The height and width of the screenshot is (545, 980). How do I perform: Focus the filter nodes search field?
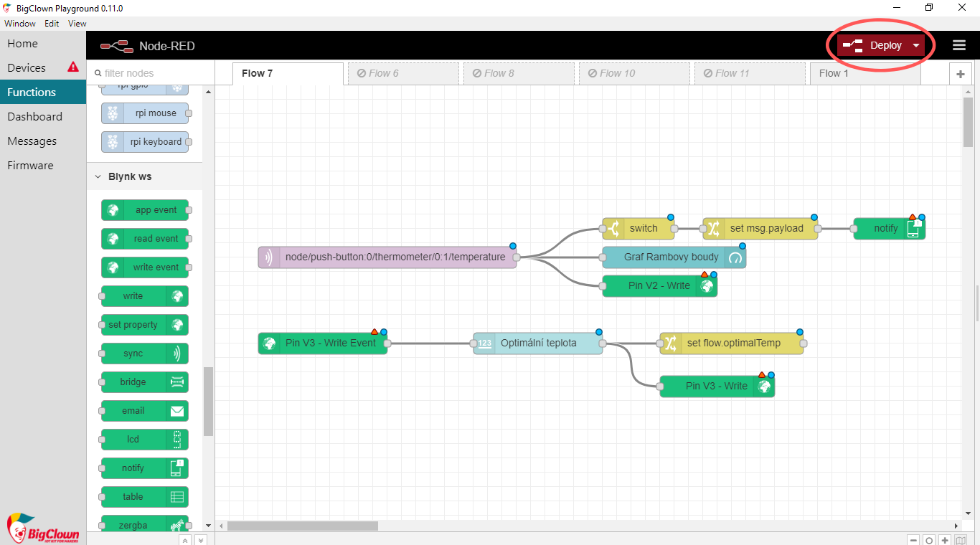[151, 73]
